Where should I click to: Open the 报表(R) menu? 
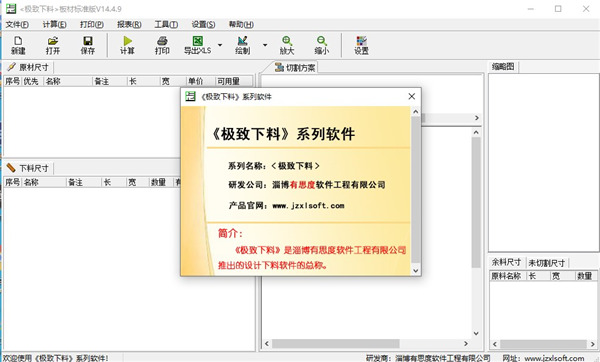(129, 24)
